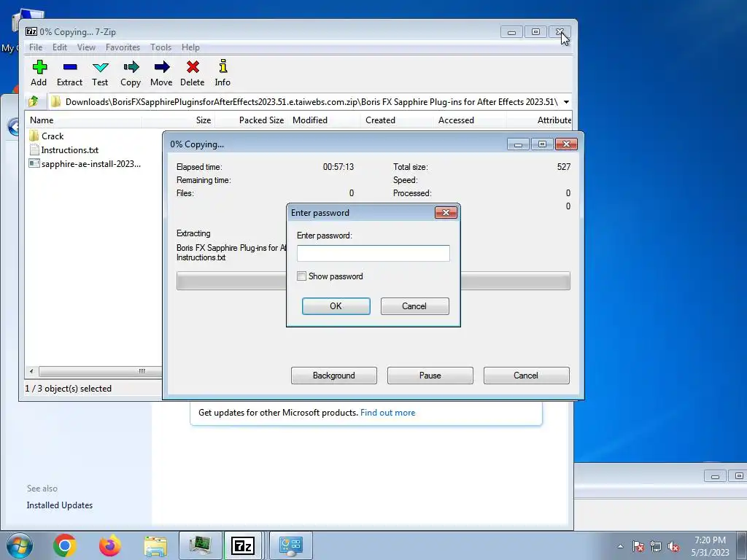Select the Crack folder
747x560 pixels.
point(47,136)
